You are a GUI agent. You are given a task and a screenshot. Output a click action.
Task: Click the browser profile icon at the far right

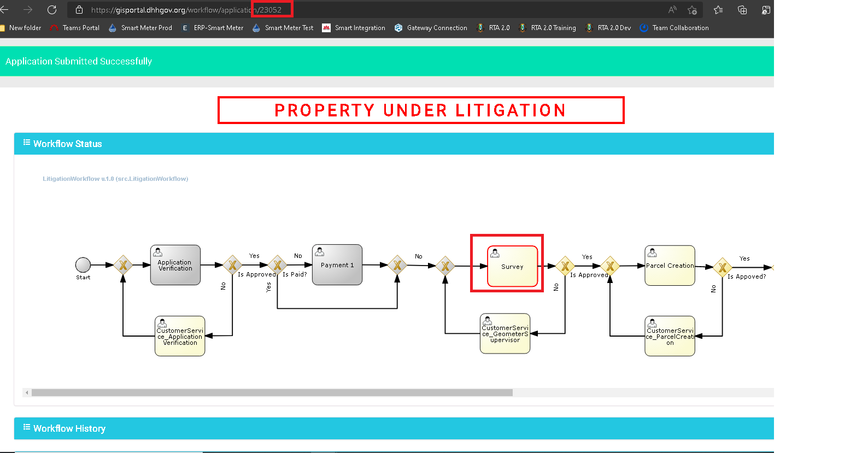(x=766, y=10)
